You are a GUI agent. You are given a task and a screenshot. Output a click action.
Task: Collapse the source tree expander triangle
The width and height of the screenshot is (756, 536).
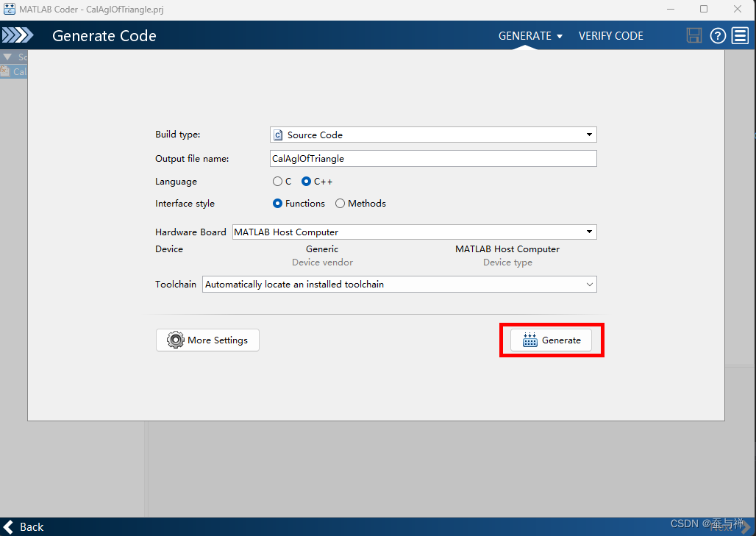click(7, 57)
